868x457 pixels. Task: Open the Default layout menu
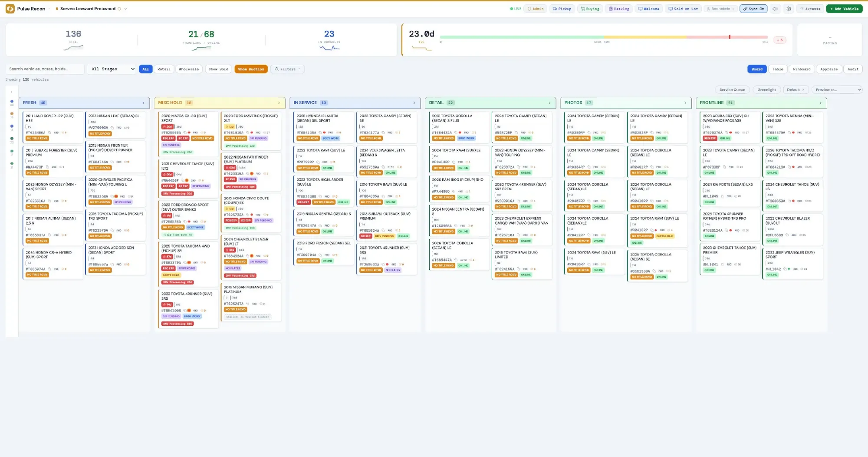pyautogui.click(x=796, y=90)
